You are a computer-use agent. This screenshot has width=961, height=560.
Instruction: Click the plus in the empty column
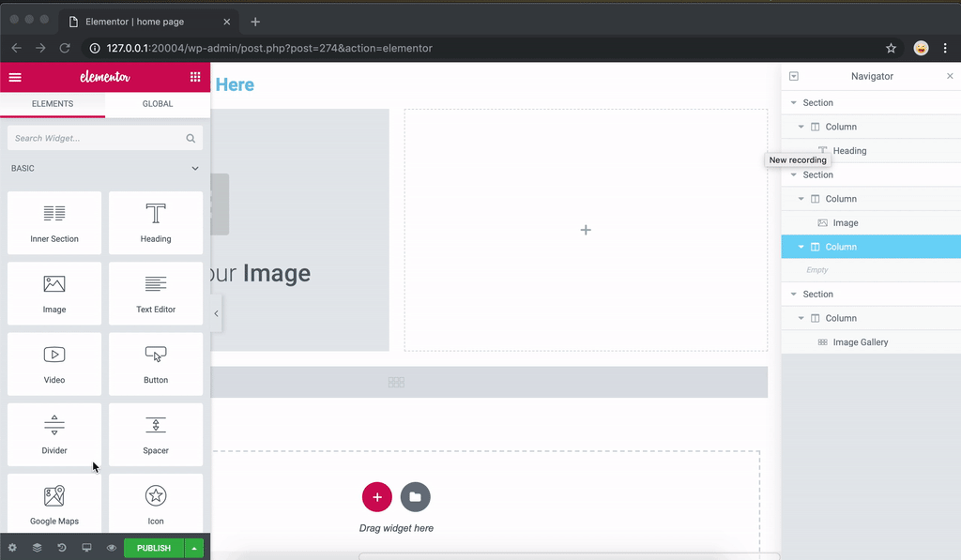[x=586, y=230]
